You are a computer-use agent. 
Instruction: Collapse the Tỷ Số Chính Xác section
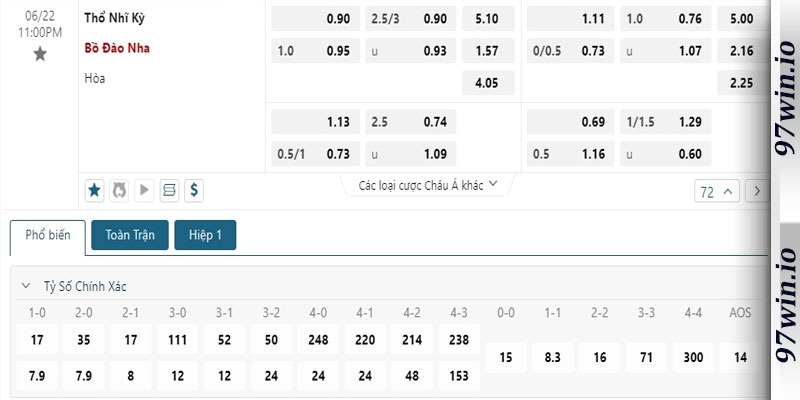point(26,286)
